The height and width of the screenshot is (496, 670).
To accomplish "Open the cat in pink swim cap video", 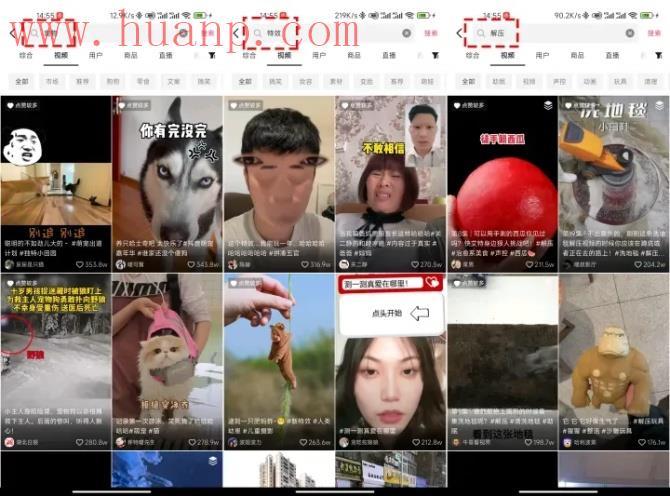I will pos(167,362).
